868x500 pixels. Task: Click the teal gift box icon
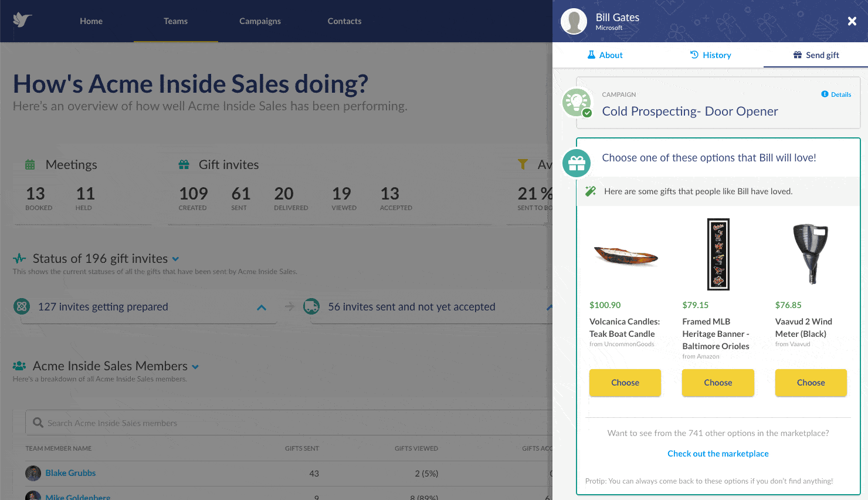577,163
